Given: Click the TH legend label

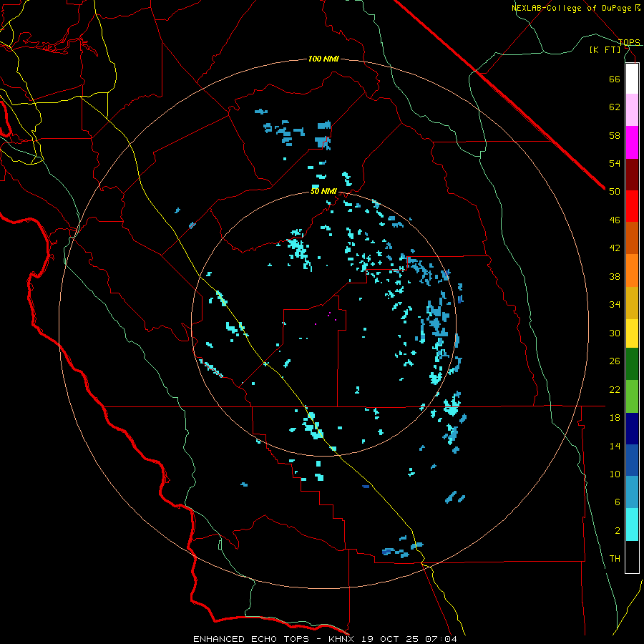Looking at the screenshot, I should tap(615, 559).
